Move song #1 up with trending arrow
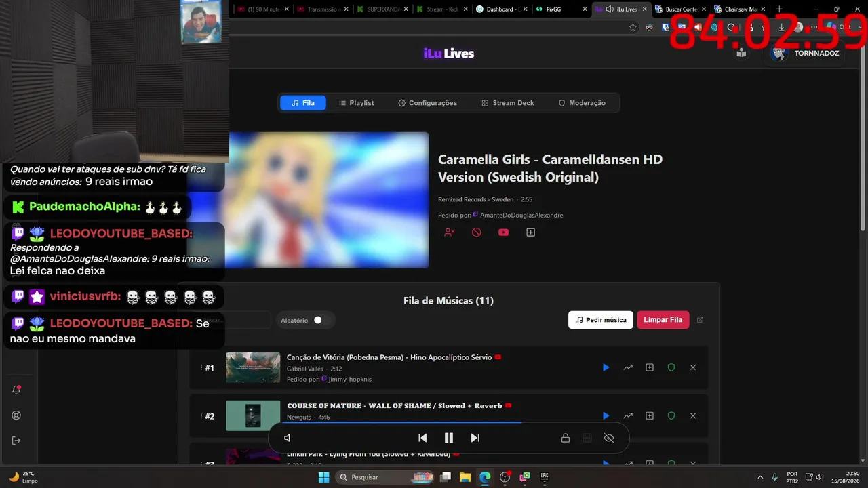868x488 pixels. click(x=628, y=367)
